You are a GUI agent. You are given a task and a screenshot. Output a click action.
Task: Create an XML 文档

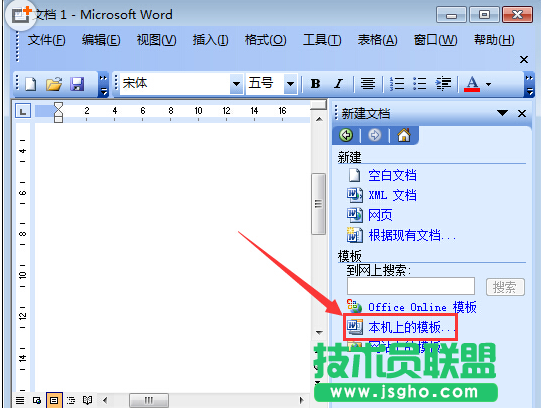click(x=392, y=195)
